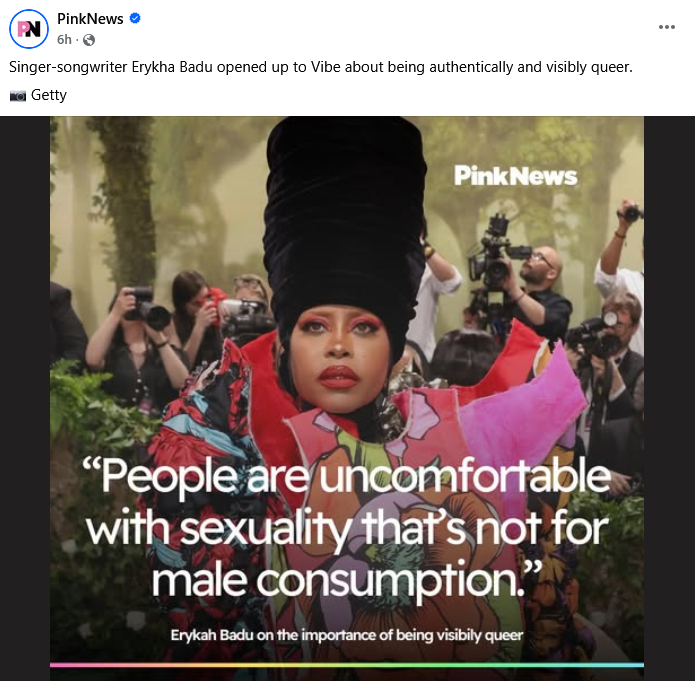Click the blue verified badge
This screenshot has width=695, height=681.
point(135,18)
